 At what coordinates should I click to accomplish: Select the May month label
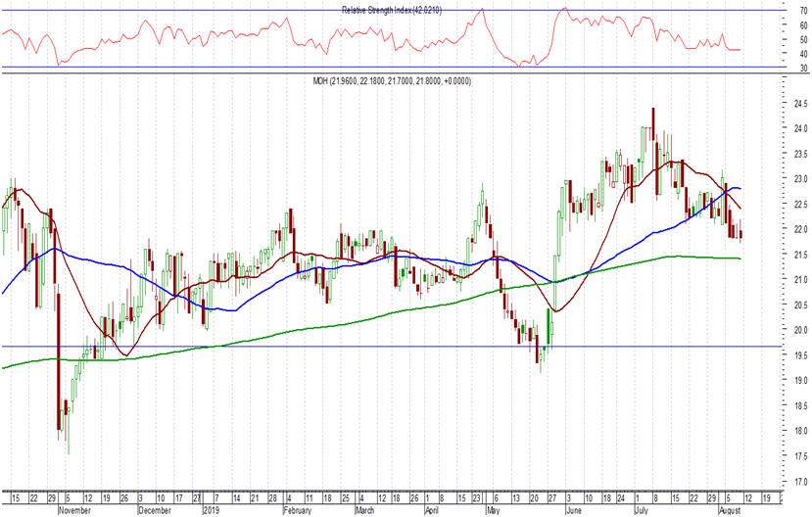click(493, 511)
